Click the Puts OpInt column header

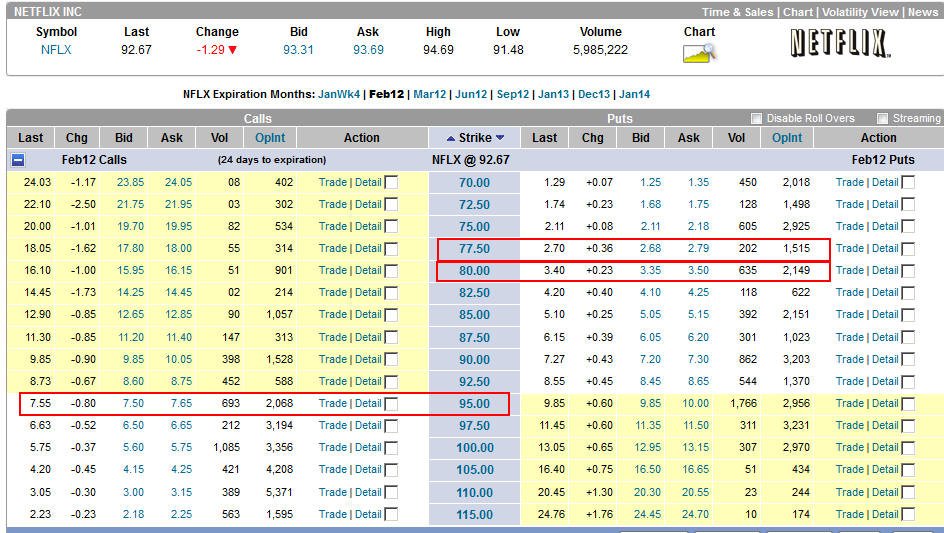click(787, 138)
